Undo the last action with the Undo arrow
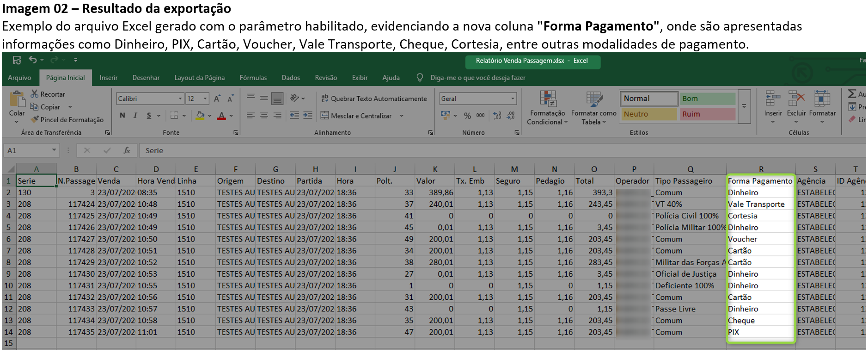Screen dimensions: 868x353 point(33,60)
